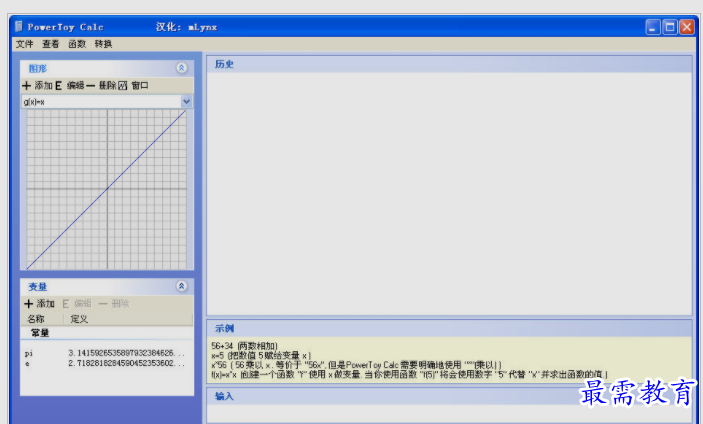This screenshot has width=703, height=424.
Task: Click the 输入 text field
Action: [449, 413]
